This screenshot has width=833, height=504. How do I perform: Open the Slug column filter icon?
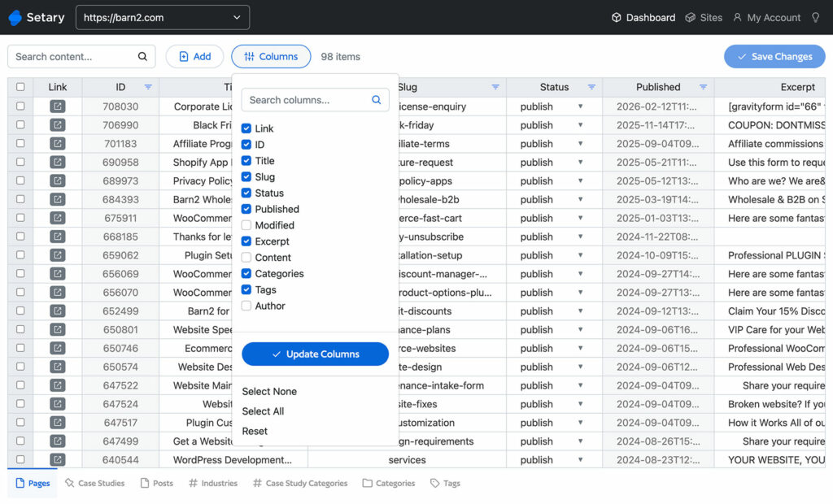coord(495,87)
